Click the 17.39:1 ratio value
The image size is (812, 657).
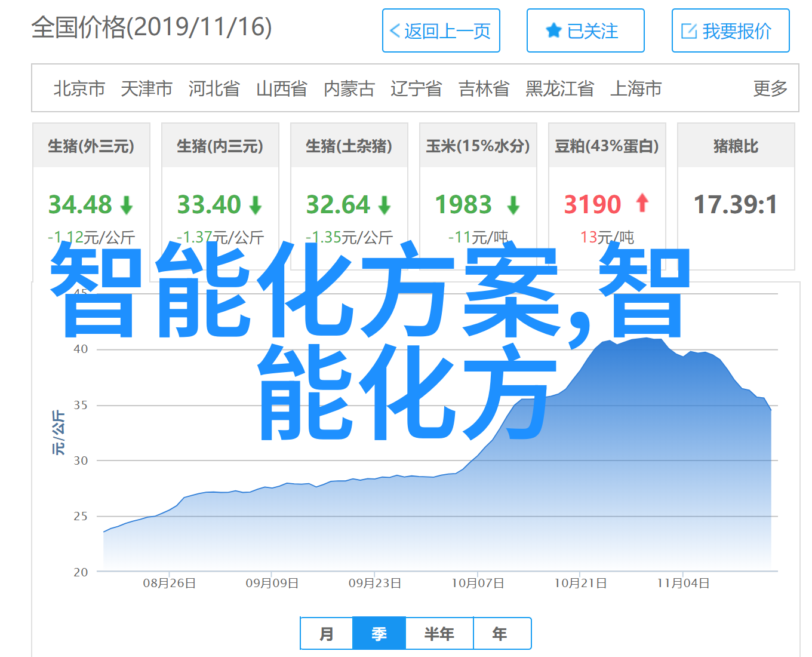click(x=736, y=205)
